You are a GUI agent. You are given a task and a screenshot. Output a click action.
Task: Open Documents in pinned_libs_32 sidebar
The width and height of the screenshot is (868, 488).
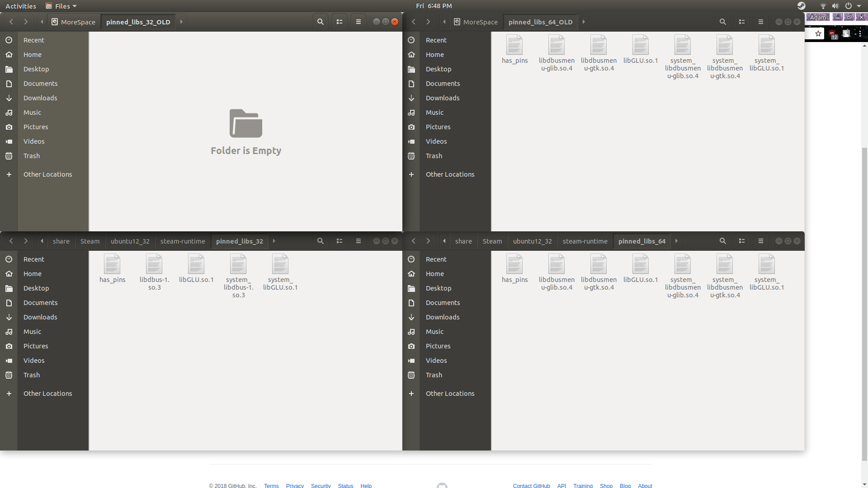(44, 303)
